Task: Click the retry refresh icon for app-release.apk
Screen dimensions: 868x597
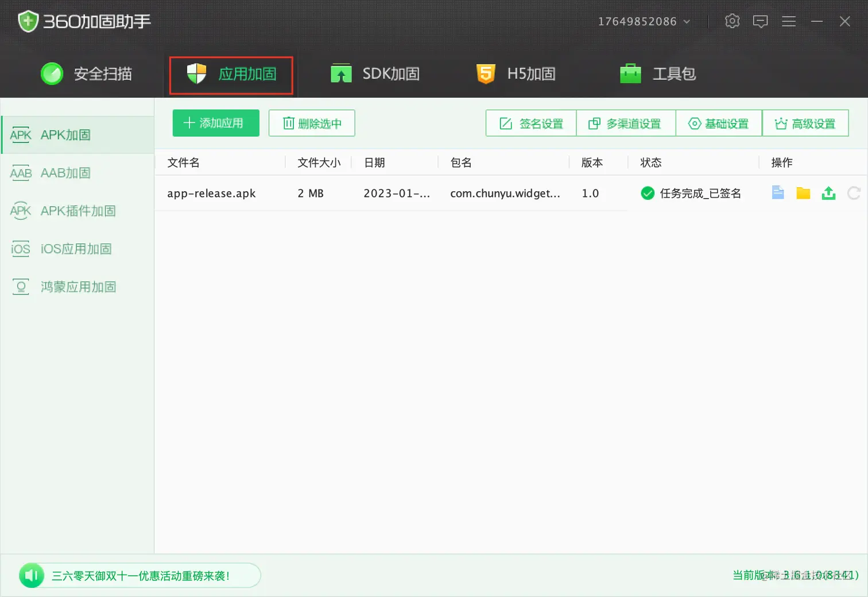Action: tap(854, 193)
